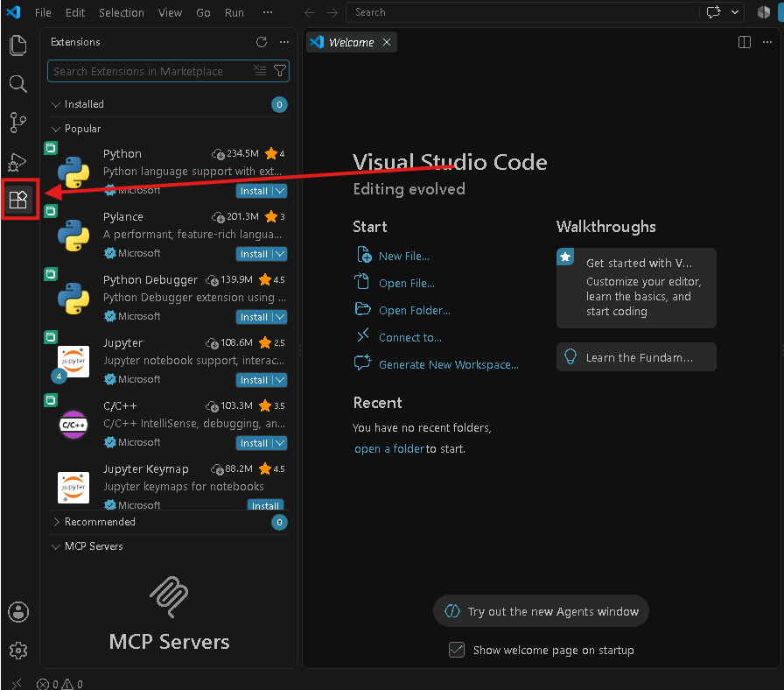The height and width of the screenshot is (690, 784).
Task: Open Python extension install dropdown arrow
Action: pos(280,191)
